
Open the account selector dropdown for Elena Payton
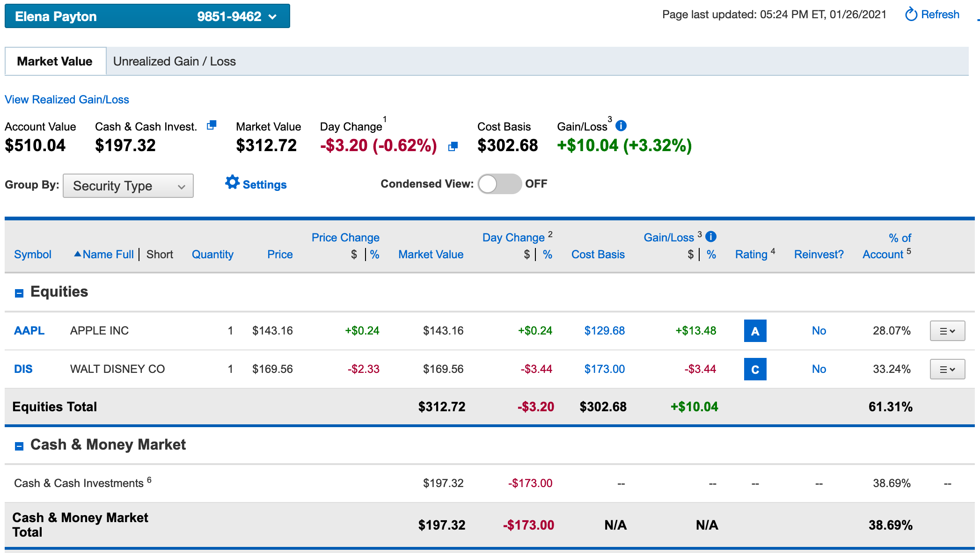pyautogui.click(x=147, y=16)
